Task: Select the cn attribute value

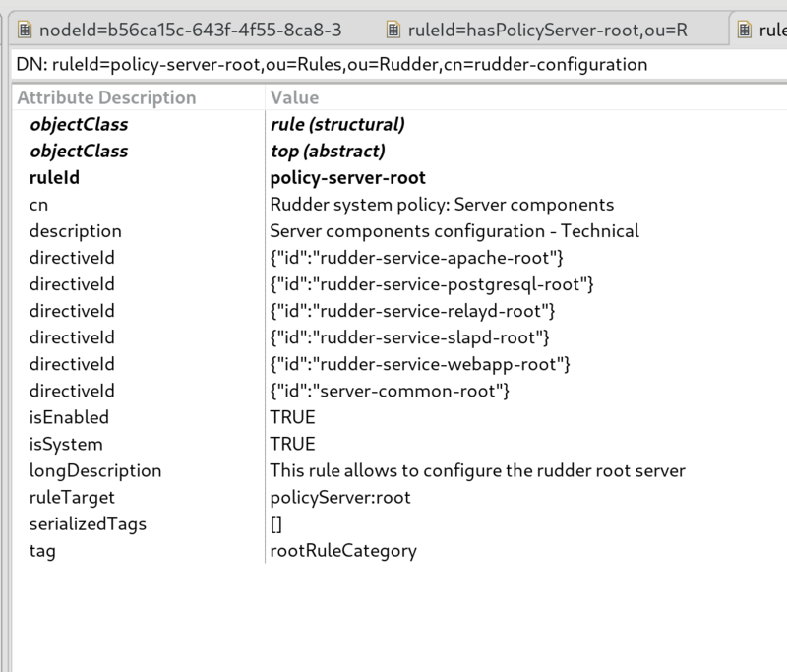Action: (x=442, y=205)
